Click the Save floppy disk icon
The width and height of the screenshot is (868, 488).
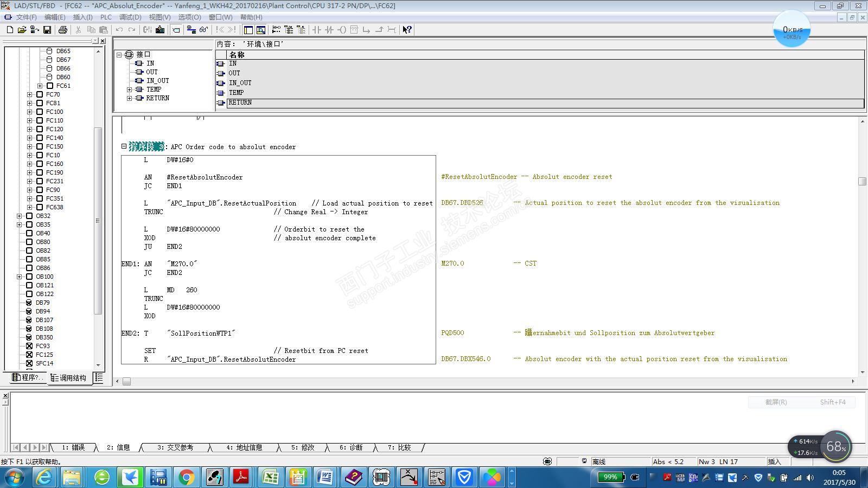47,30
